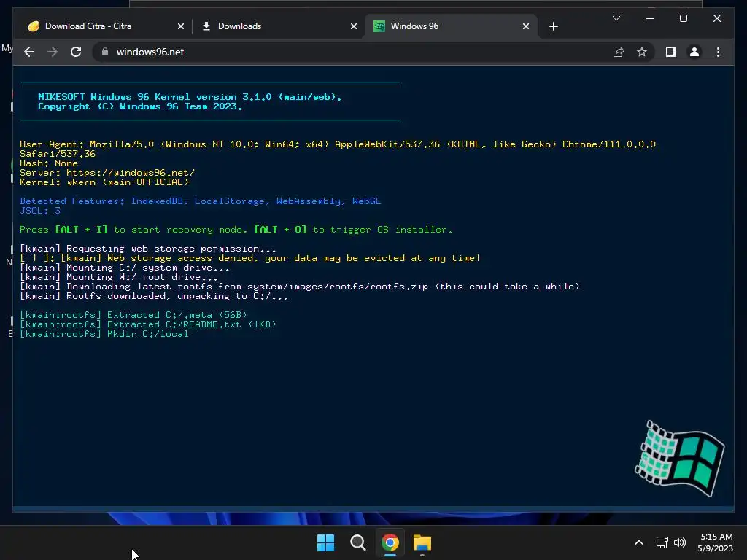Open the Chrome profile menu
Image resolution: width=747 pixels, height=560 pixels.
[694, 52]
